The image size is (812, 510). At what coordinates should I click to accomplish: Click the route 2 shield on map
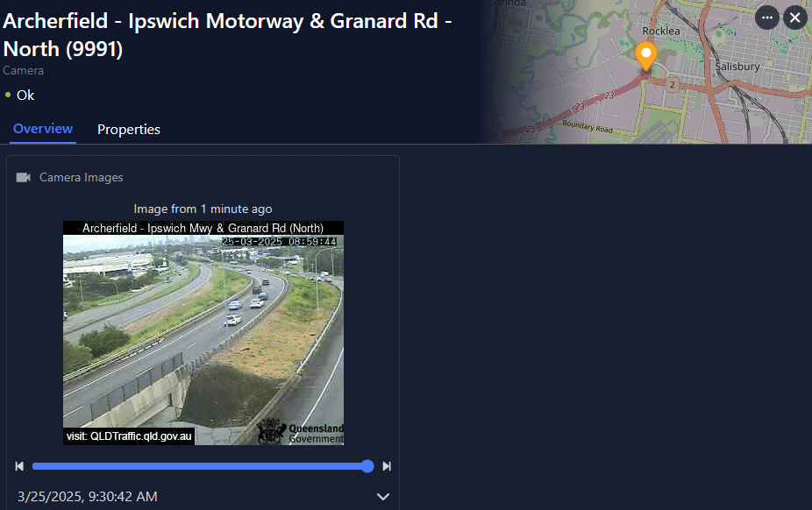[x=673, y=84]
